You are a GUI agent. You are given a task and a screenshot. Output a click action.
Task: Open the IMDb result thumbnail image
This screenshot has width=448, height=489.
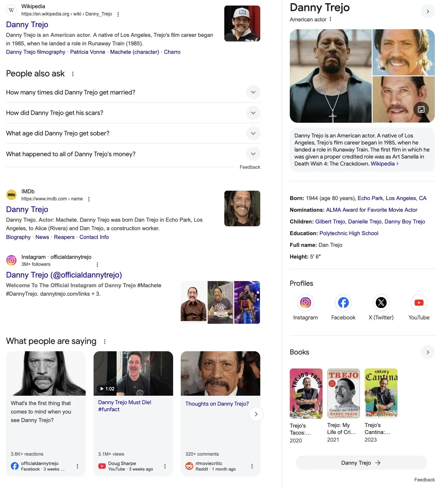point(242,209)
